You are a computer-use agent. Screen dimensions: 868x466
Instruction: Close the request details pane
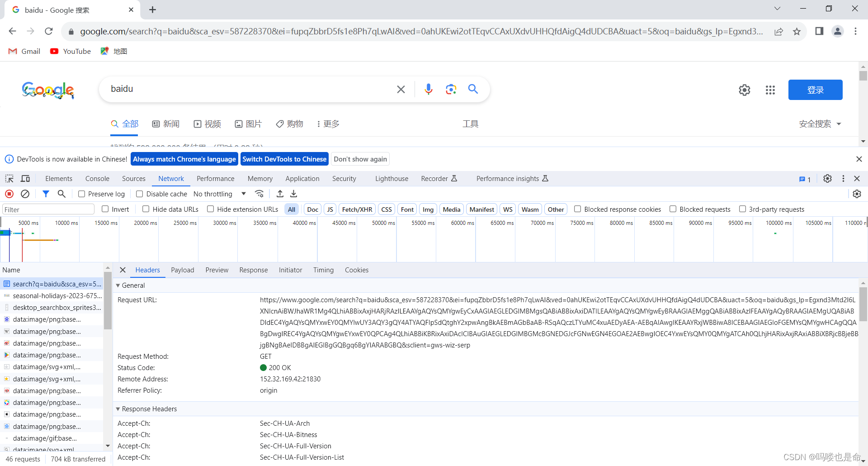(x=123, y=270)
